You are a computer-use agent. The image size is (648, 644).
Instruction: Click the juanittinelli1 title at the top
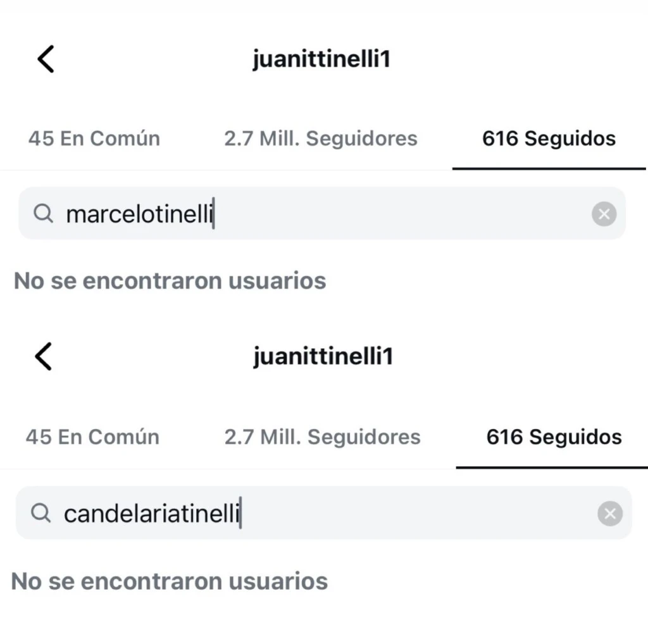click(x=321, y=58)
